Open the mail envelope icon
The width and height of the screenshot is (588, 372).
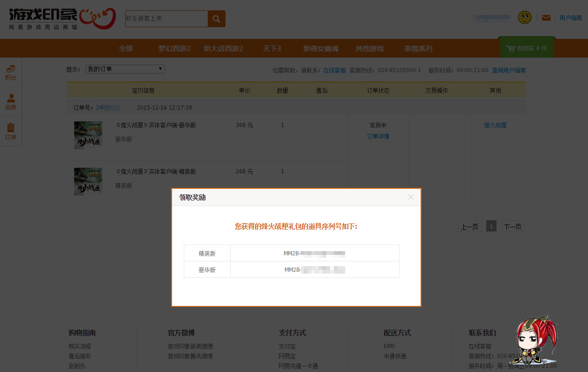pyautogui.click(x=546, y=18)
